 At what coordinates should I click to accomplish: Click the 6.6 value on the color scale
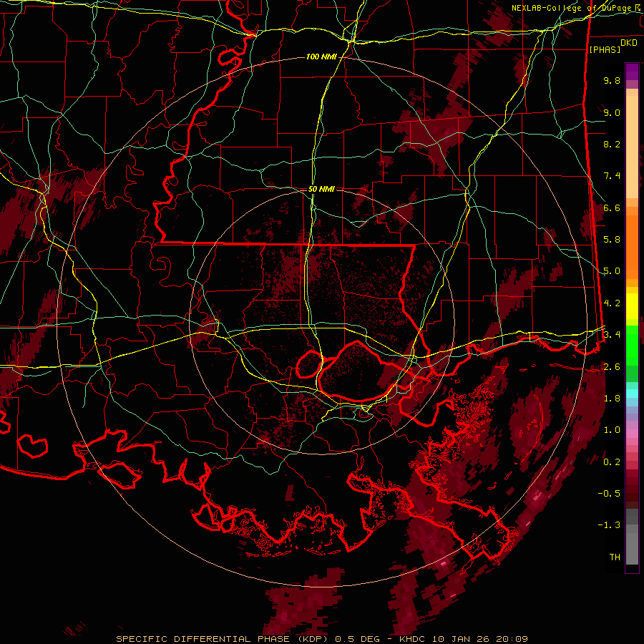point(612,208)
